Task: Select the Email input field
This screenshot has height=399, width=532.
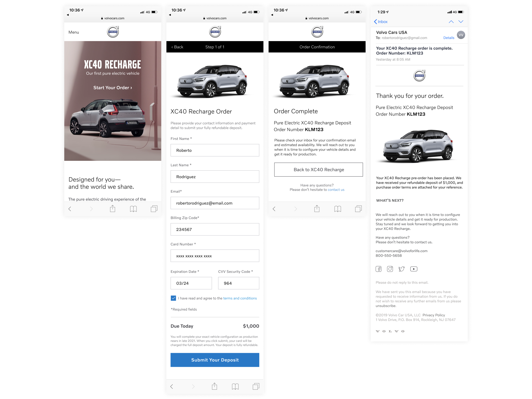Action: (215, 203)
